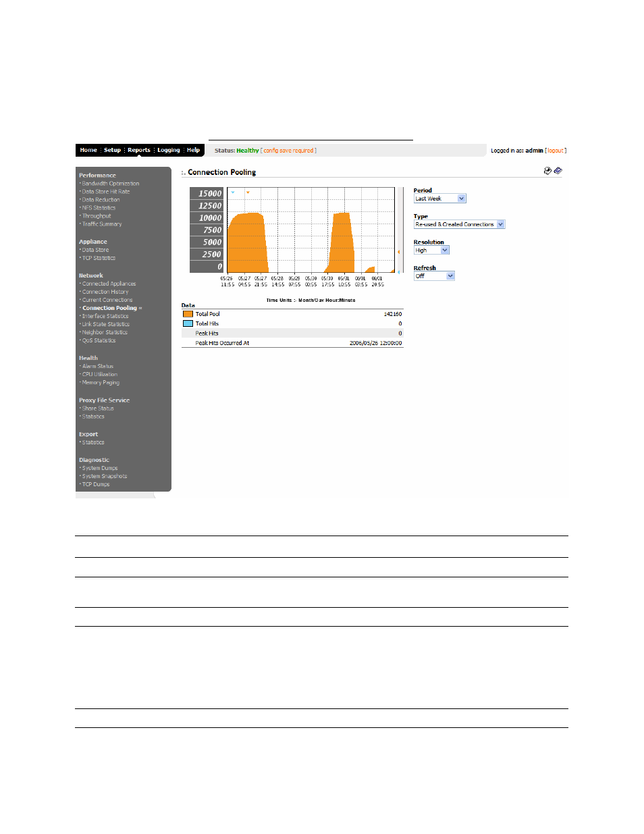Open Traffic Summary report
The height and width of the screenshot is (834, 644).
(x=102, y=224)
